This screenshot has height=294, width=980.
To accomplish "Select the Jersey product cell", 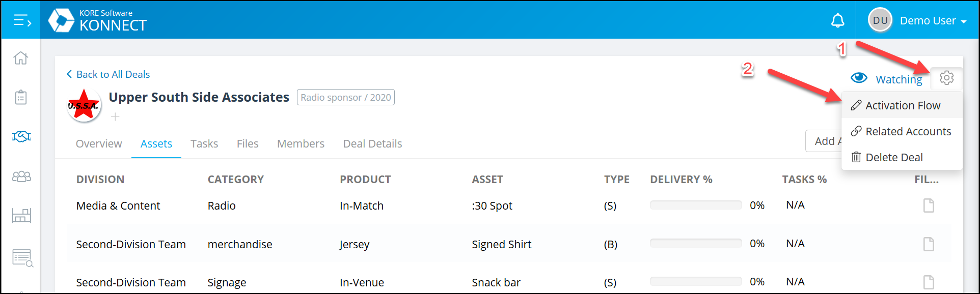I will pos(355,245).
